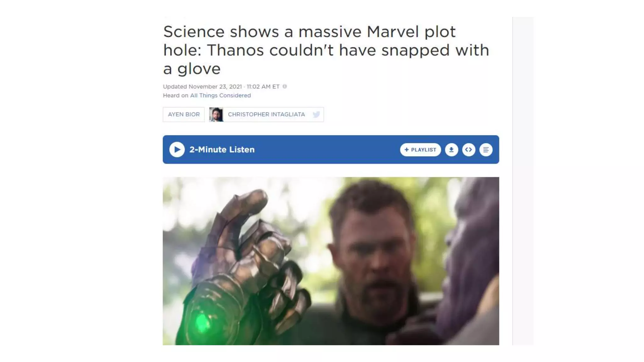Open the transcript icon
644x362 pixels.
pos(486,150)
